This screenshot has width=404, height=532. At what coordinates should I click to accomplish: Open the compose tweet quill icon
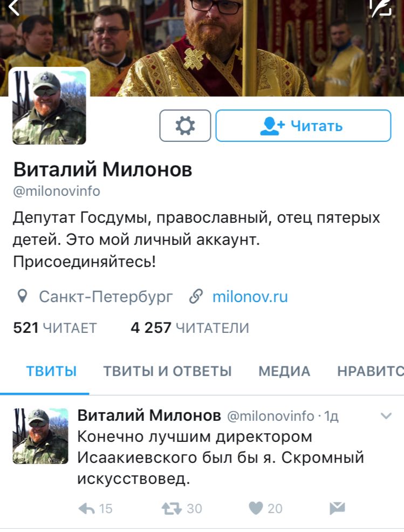pos(381,8)
